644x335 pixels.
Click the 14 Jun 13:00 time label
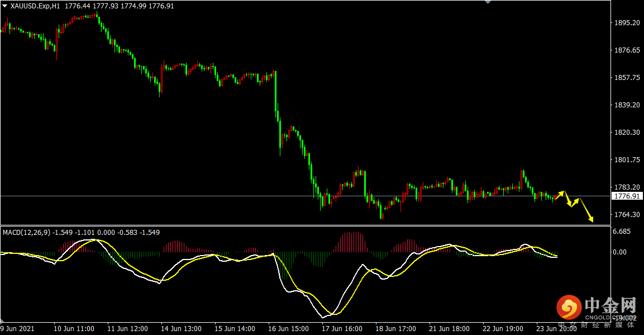tap(181, 329)
